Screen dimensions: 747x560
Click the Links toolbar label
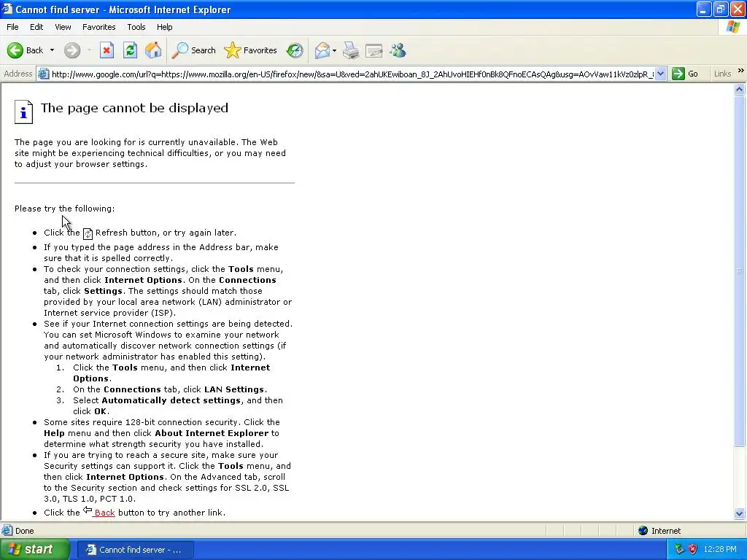(x=722, y=74)
